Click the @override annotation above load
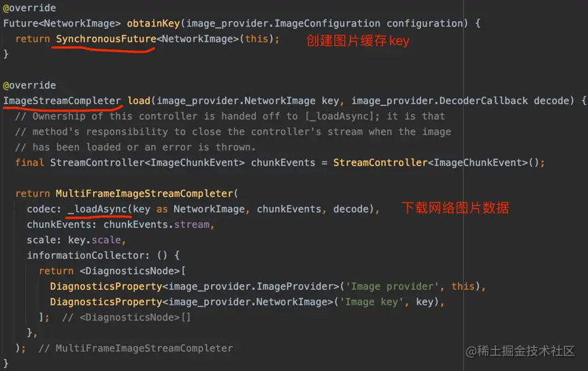The image size is (588, 371). point(29,86)
